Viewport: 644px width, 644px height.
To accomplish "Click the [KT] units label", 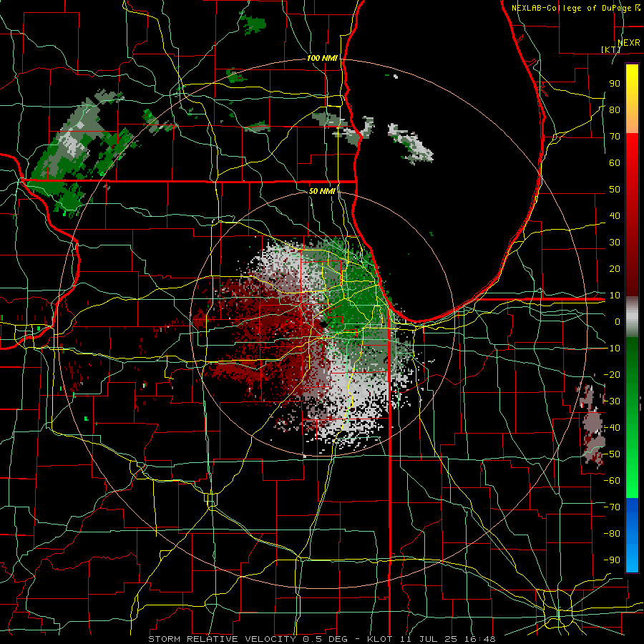I will tap(611, 49).
